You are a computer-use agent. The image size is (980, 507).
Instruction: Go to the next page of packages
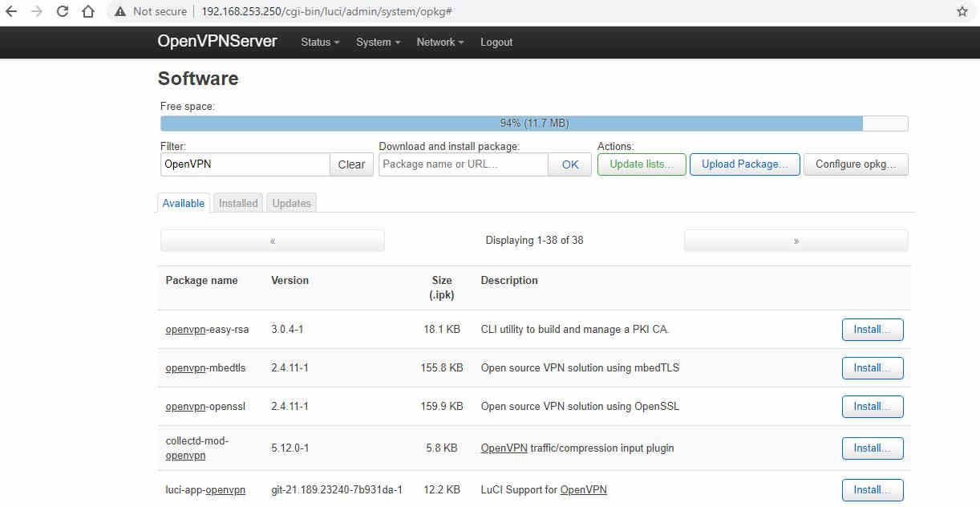pyautogui.click(x=796, y=241)
